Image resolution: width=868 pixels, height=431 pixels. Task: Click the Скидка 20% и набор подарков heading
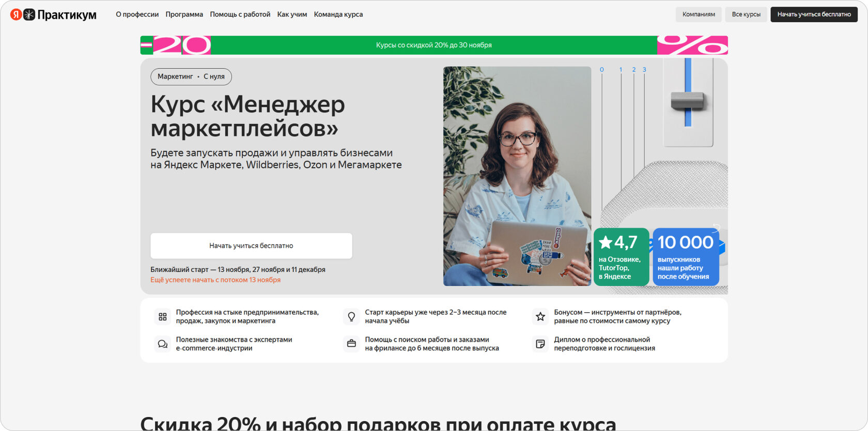(378, 424)
